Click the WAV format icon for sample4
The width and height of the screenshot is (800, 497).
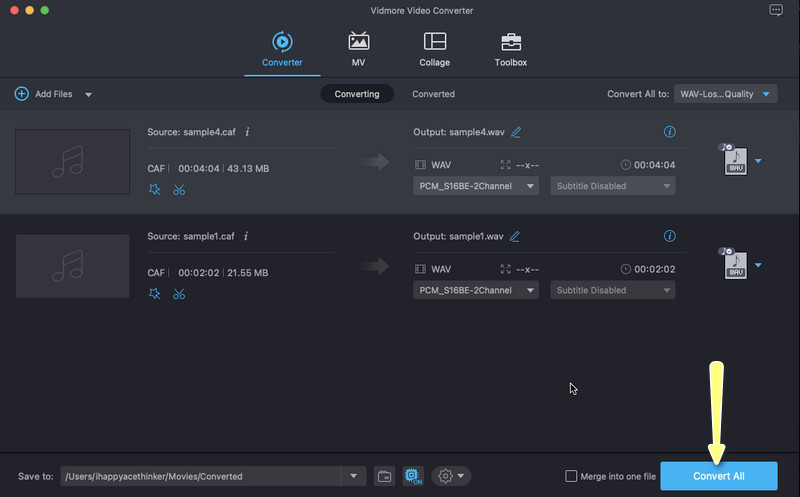(732, 160)
